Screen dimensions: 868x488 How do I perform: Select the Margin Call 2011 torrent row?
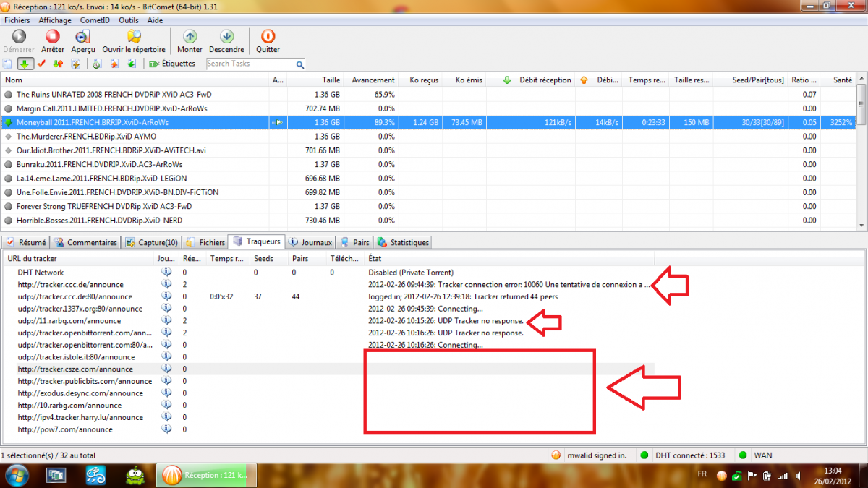[429, 108]
